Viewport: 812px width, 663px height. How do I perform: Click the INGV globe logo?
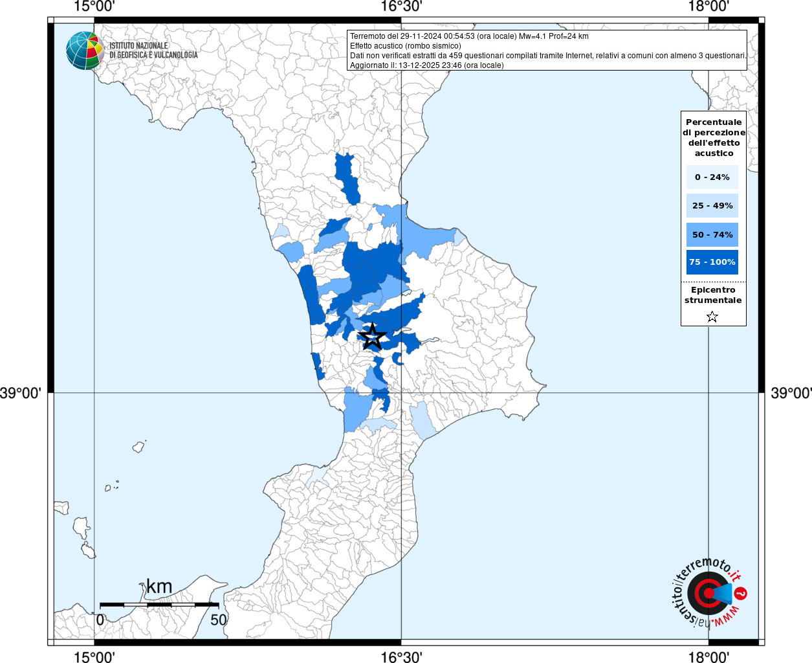85,51
